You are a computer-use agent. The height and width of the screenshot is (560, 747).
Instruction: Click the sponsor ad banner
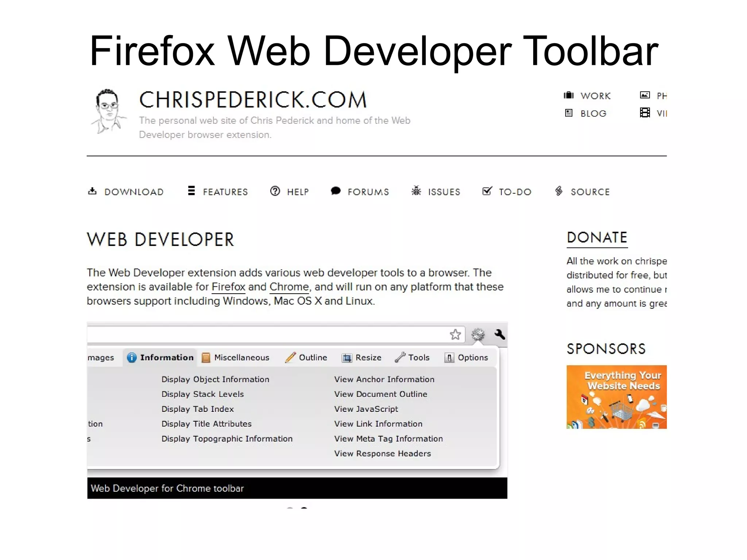(x=616, y=397)
